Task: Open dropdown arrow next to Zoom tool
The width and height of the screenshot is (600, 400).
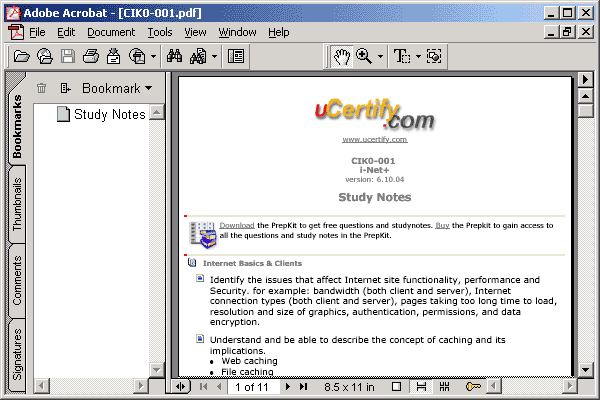Action: pos(380,56)
